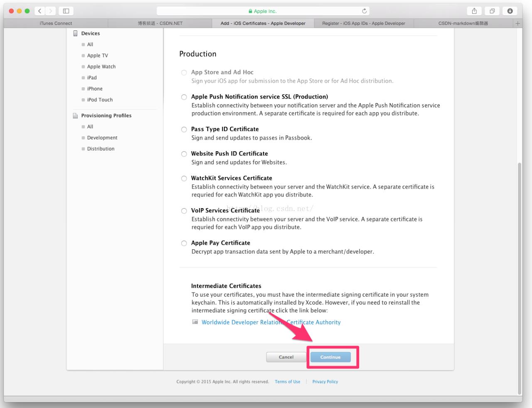This screenshot has height=408, width=532.
Task: Open the Downloads icon
Action: pos(510,11)
